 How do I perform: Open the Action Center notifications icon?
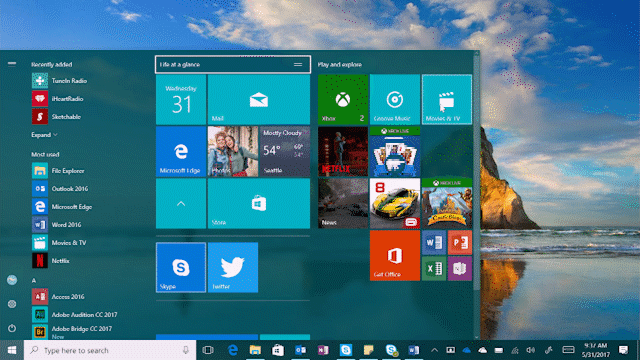[623, 350]
